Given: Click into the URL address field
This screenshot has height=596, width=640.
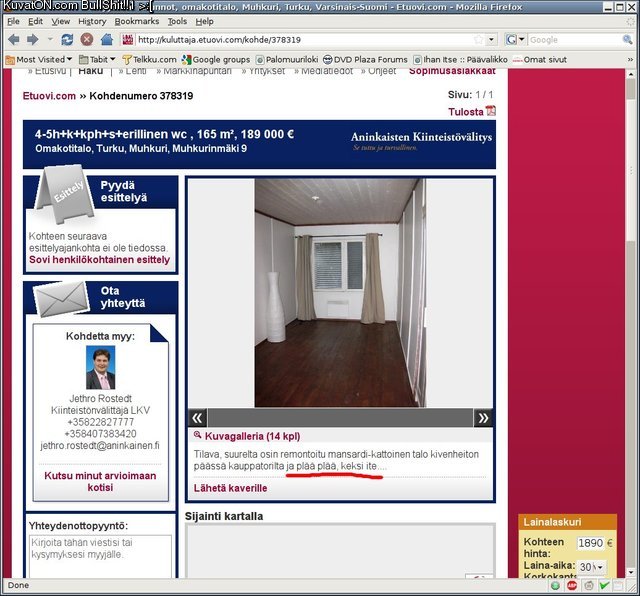Looking at the screenshot, I should point(304,40).
